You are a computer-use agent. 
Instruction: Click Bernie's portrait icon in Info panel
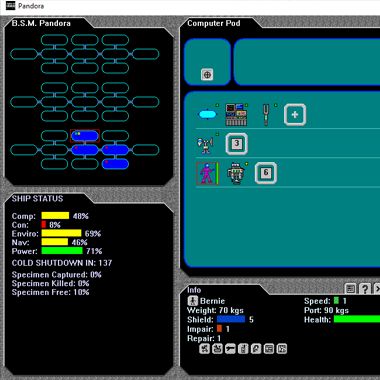tap(193, 301)
